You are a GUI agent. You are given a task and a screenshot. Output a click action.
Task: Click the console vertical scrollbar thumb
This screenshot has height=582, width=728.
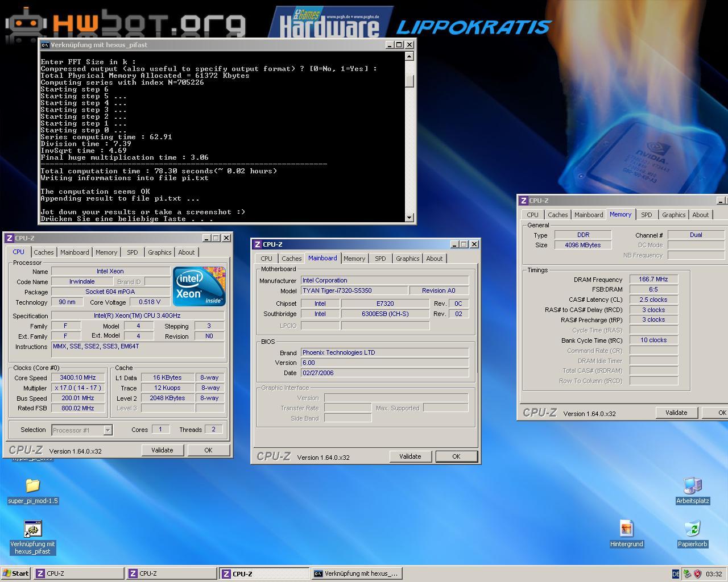point(409,80)
